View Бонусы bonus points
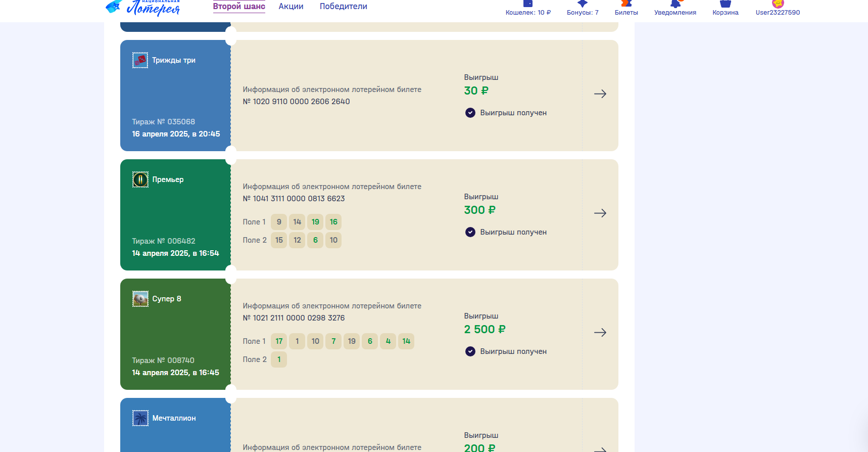 [x=583, y=9]
